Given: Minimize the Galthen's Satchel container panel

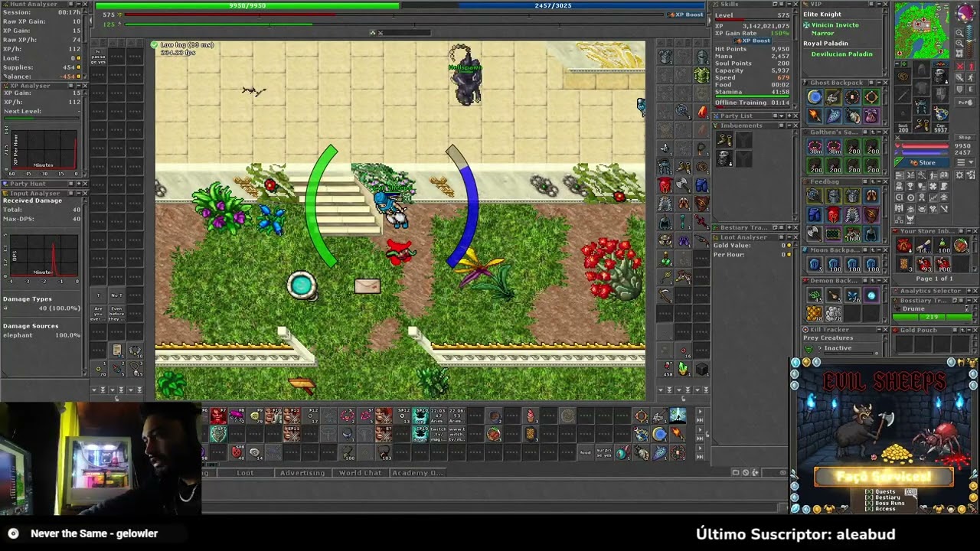Looking at the screenshot, I should (x=879, y=132).
